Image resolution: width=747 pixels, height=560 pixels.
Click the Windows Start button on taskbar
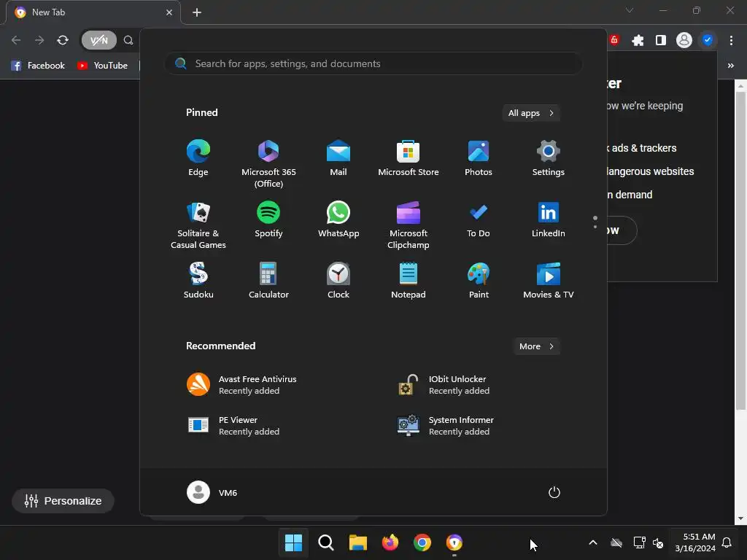pyautogui.click(x=293, y=542)
